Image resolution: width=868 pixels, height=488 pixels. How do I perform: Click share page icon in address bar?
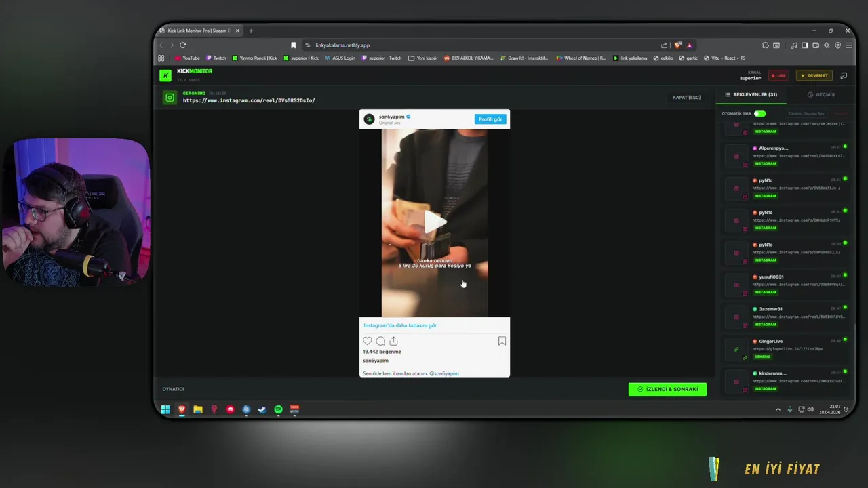pos(664,45)
